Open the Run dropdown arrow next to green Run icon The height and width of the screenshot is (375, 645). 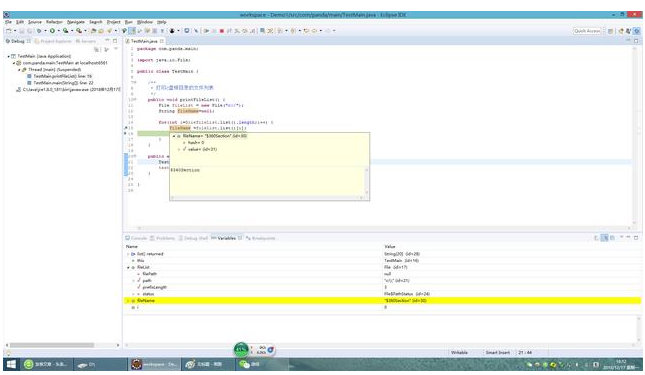[x=58, y=31]
